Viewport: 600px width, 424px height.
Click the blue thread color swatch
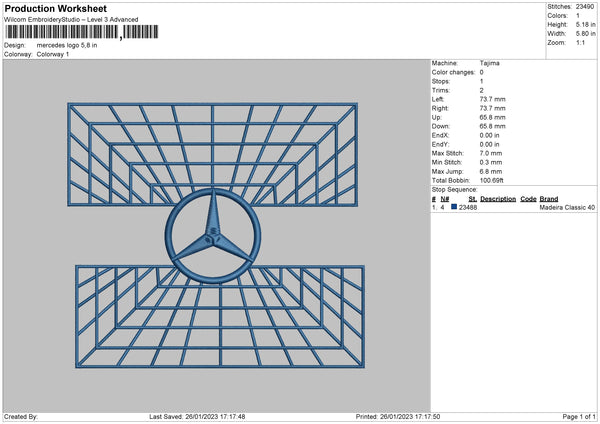(x=454, y=207)
